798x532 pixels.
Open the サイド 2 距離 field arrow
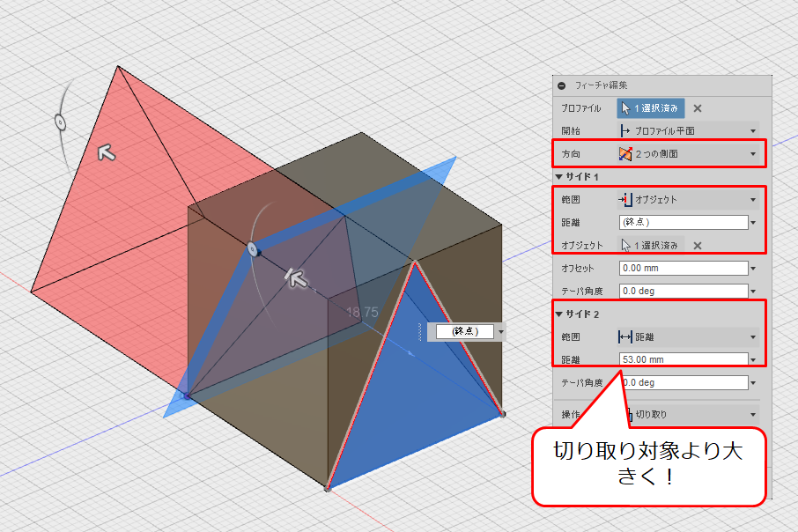pos(754,360)
